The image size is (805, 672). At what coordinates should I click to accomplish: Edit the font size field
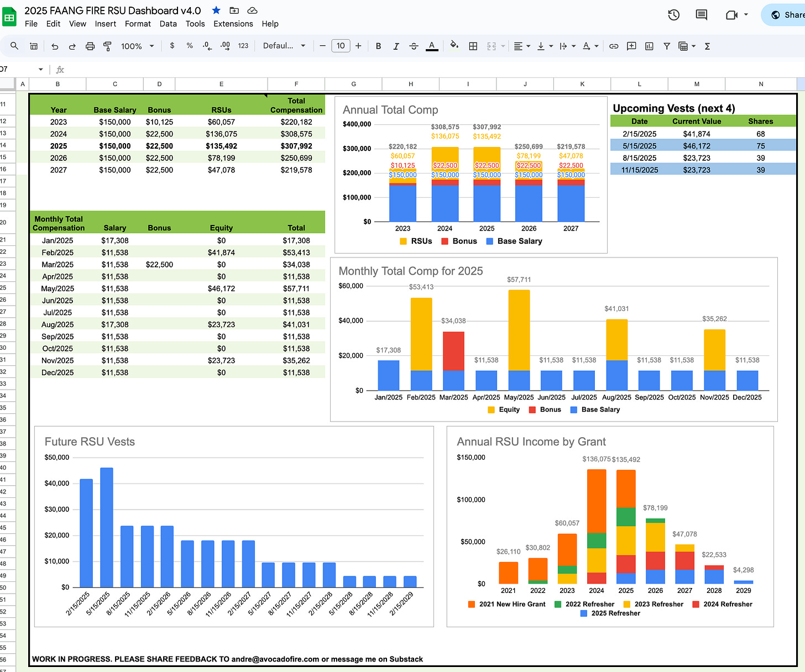tap(341, 46)
